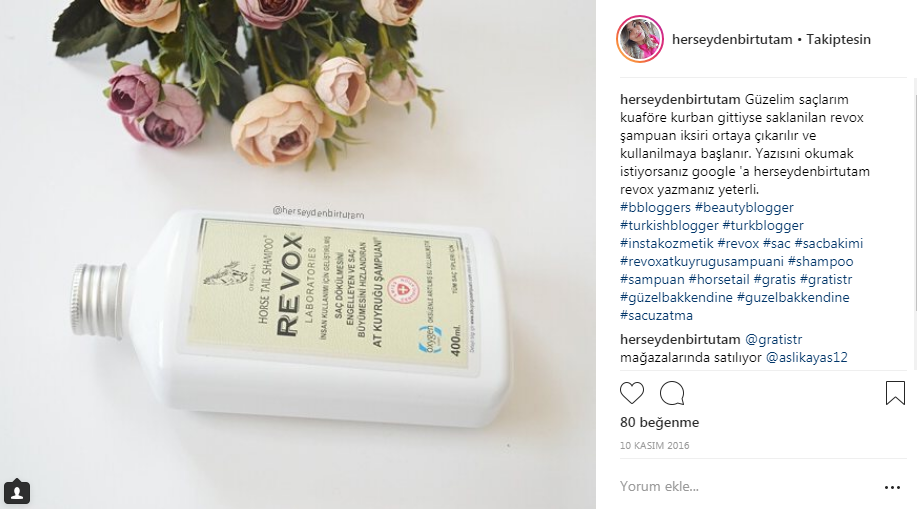This screenshot has width=917, height=509.
Task: Like the post with heart icon
Action: [x=632, y=393]
